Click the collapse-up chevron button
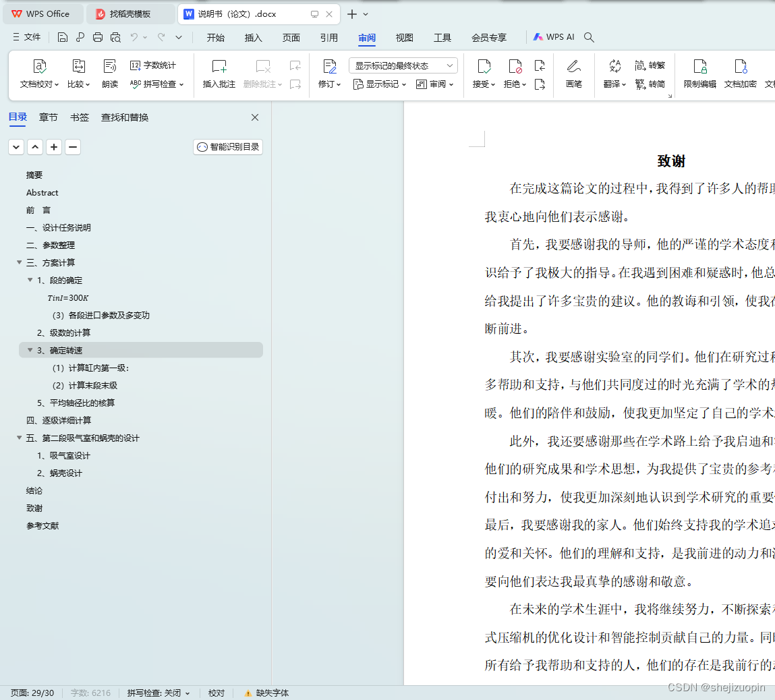775x700 pixels. [x=35, y=147]
